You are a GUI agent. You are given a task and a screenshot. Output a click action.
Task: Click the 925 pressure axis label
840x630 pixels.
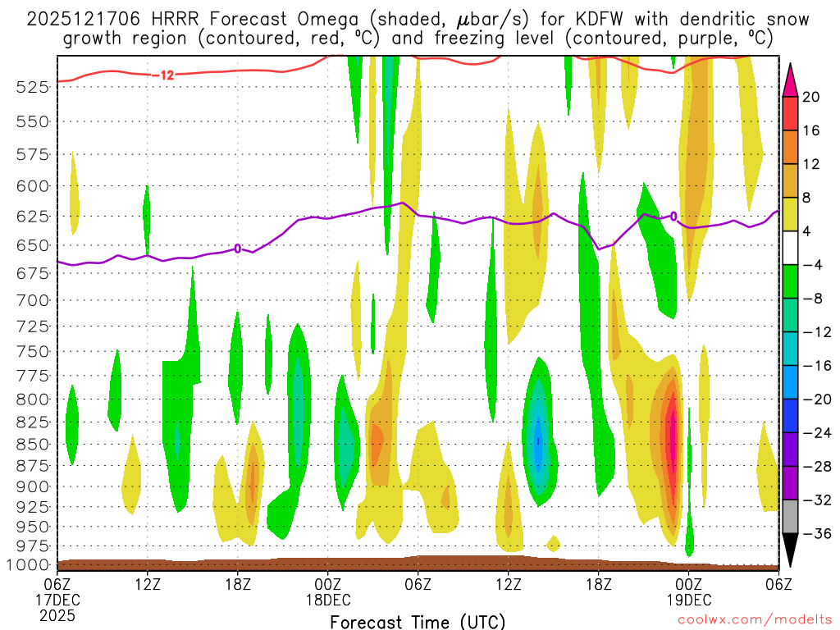tap(33, 507)
